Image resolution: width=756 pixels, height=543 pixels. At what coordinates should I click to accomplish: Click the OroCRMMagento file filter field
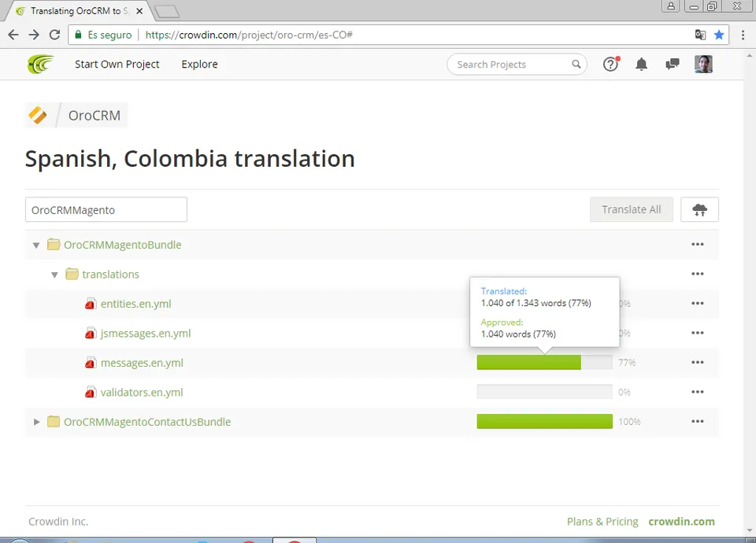(x=106, y=209)
